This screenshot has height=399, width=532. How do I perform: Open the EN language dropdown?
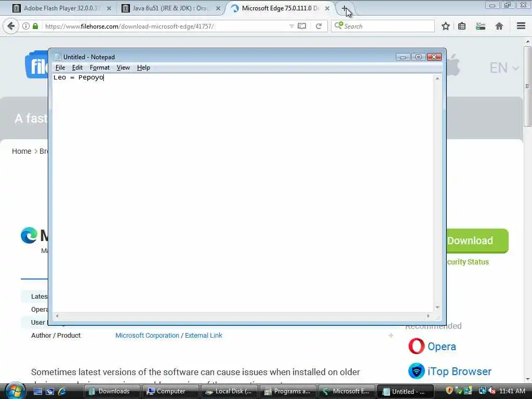click(504, 68)
